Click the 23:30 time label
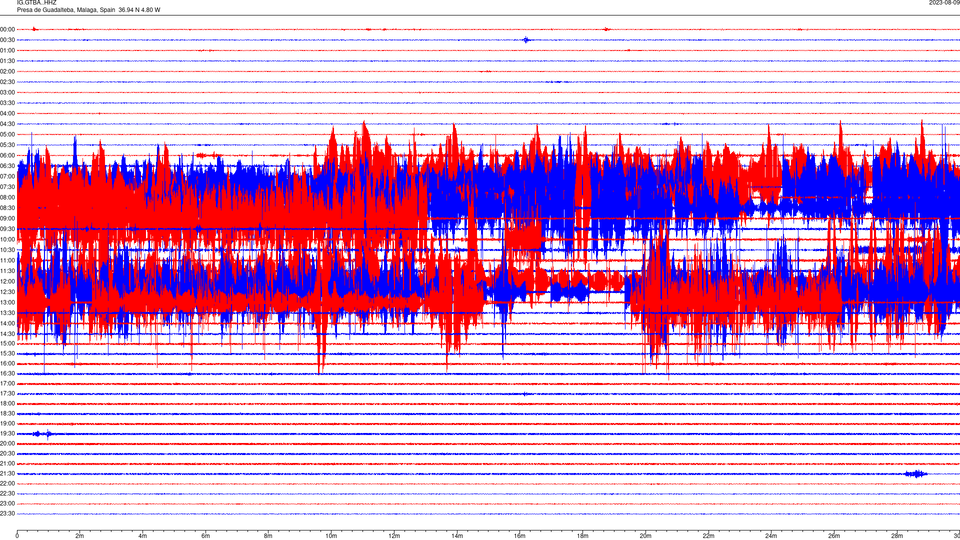Screen dimensions: 960x540 point(7,514)
